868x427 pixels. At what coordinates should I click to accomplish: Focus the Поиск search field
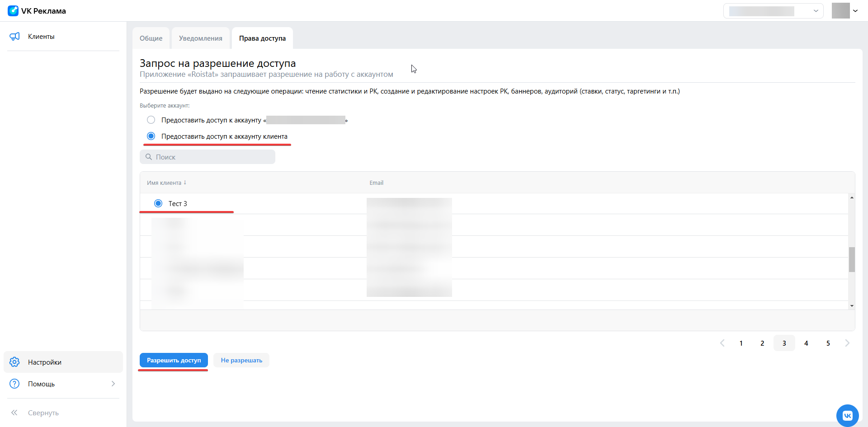pos(208,157)
